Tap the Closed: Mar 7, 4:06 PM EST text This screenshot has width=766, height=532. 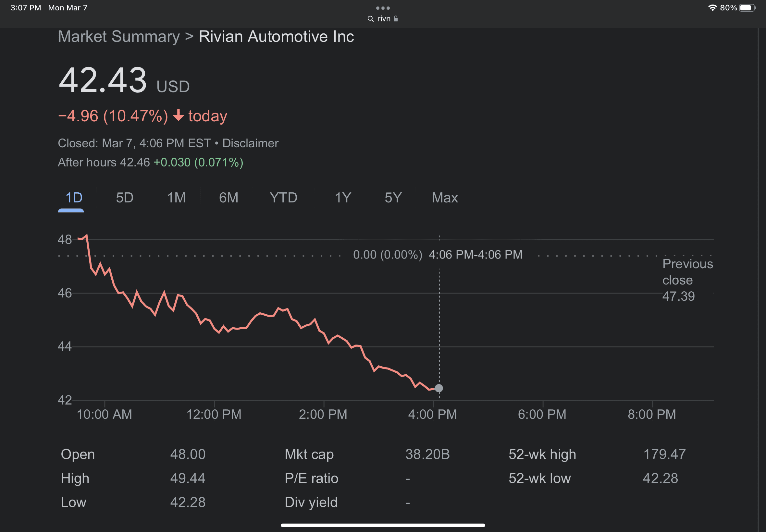(x=134, y=143)
